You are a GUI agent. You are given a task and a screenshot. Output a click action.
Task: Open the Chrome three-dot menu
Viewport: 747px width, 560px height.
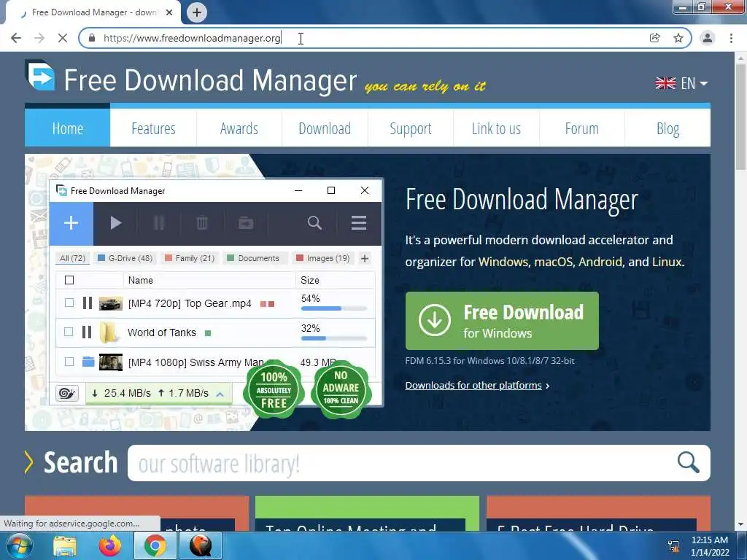point(731,38)
